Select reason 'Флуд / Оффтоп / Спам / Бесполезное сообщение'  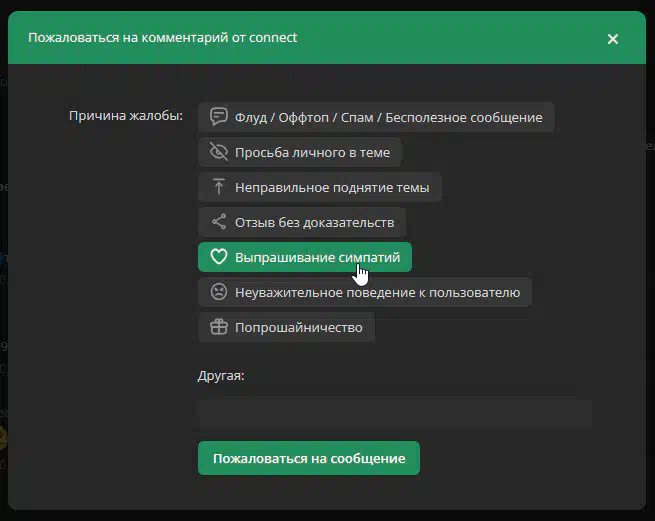388,117
